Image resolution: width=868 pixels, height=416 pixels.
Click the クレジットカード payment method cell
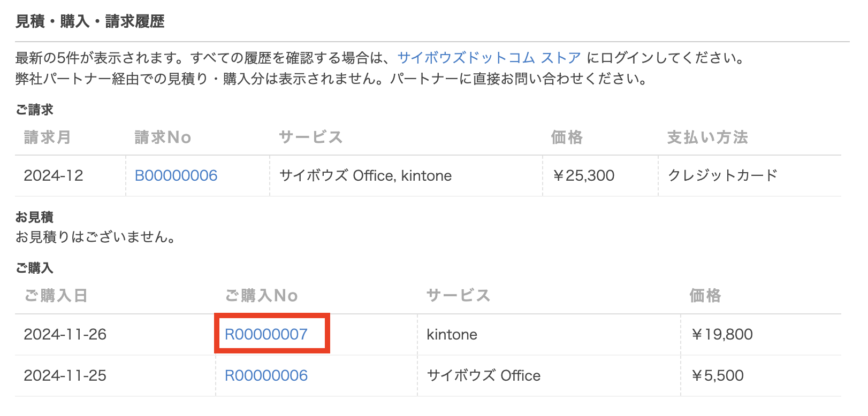722,175
